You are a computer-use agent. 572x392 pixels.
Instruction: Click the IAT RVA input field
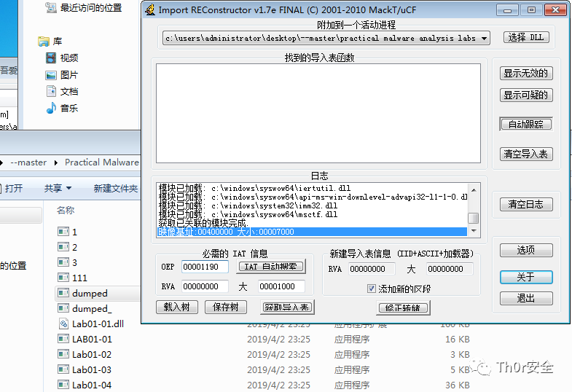coord(205,286)
